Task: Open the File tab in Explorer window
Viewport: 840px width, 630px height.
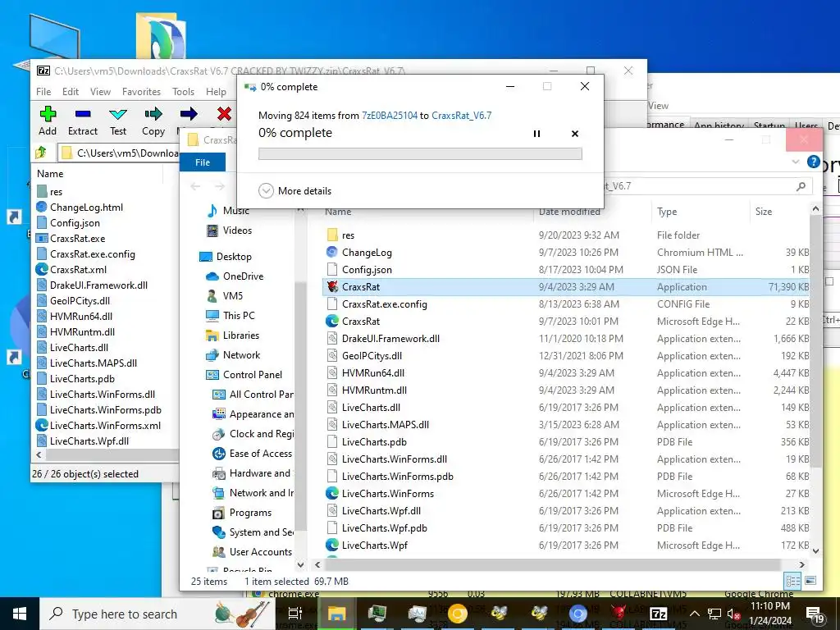Action: coord(203,162)
